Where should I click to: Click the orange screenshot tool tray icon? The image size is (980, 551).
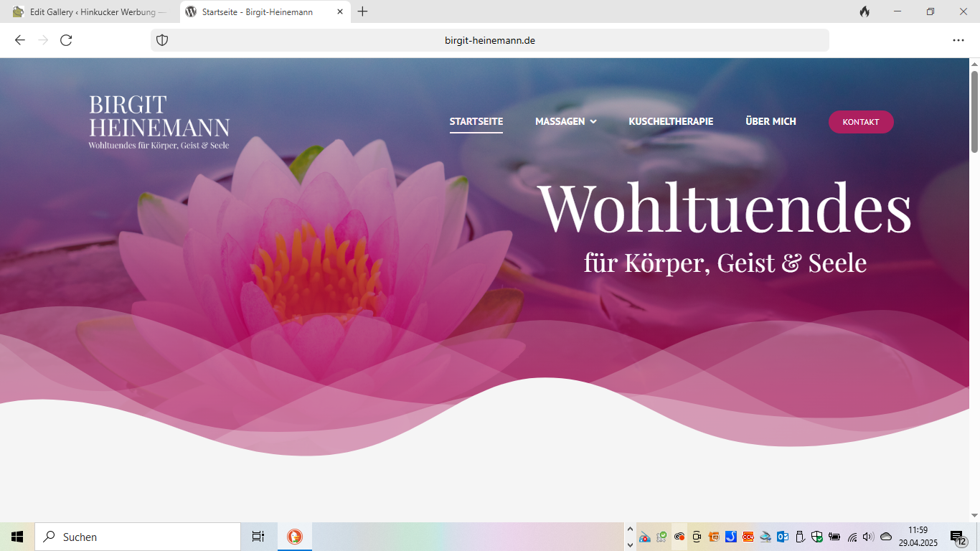click(x=714, y=537)
